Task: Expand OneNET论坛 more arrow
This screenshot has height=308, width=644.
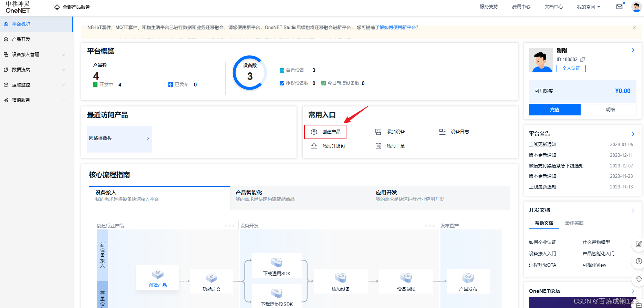Action: (633, 291)
